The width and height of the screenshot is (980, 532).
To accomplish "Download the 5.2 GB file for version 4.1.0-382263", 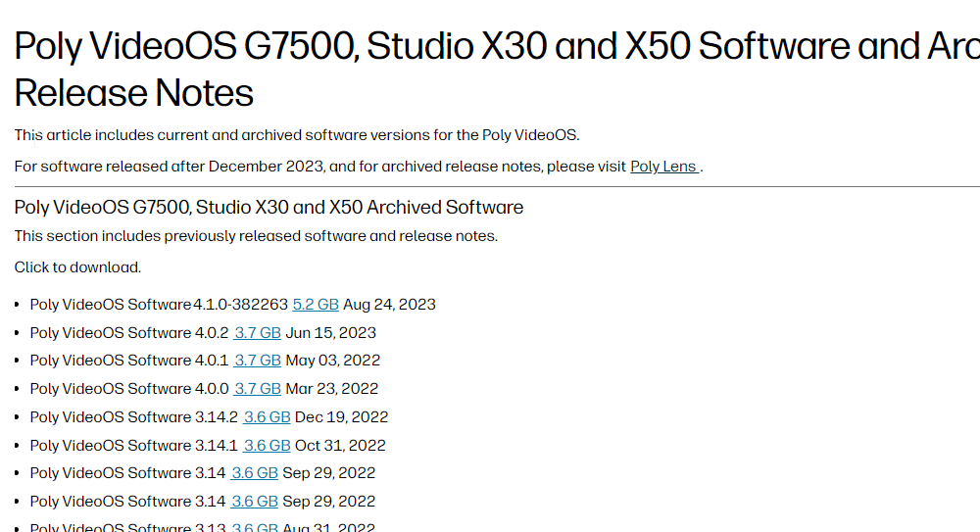I will 316,305.
